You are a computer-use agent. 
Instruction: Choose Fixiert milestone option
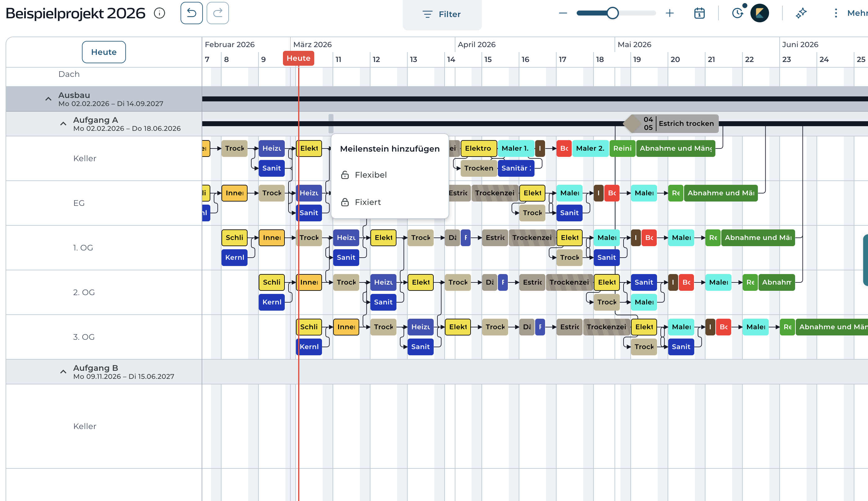(x=390, y=202)
